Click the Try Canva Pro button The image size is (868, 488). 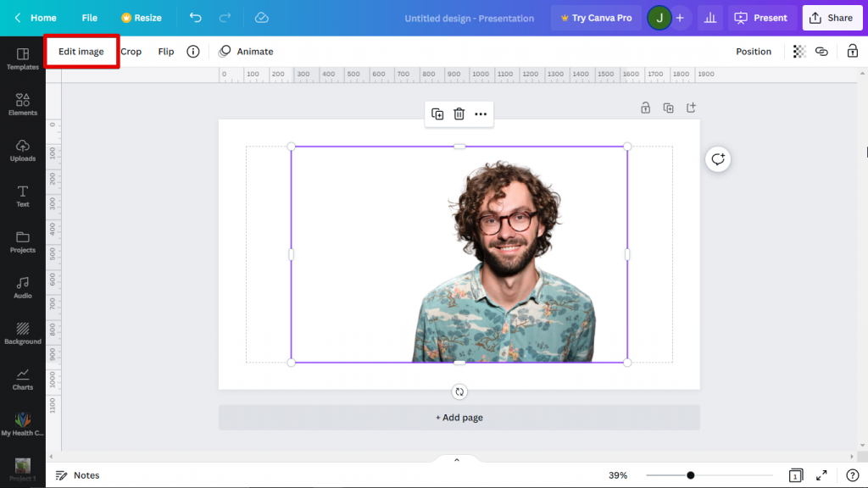[x=596, y=17]
